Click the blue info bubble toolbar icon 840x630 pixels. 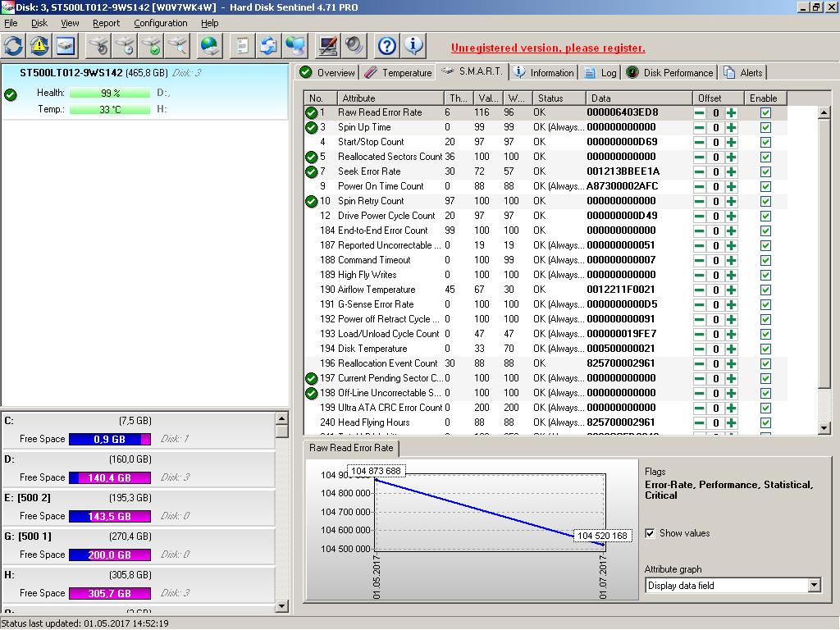point(414,46)
